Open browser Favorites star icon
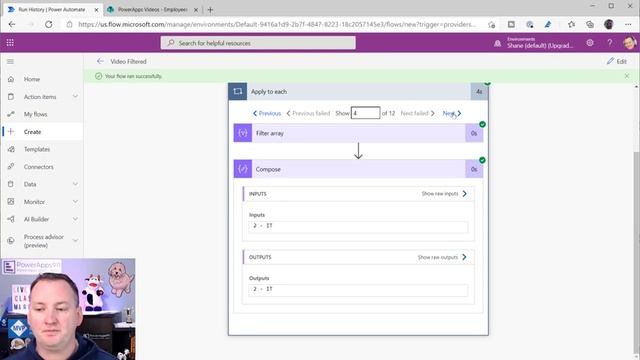The image size is (640, 360). (571, 24)
